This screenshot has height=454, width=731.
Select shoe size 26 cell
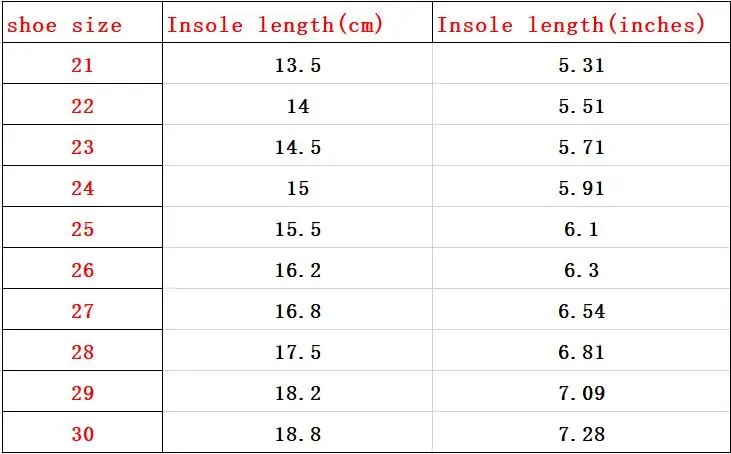click(83, 268)
